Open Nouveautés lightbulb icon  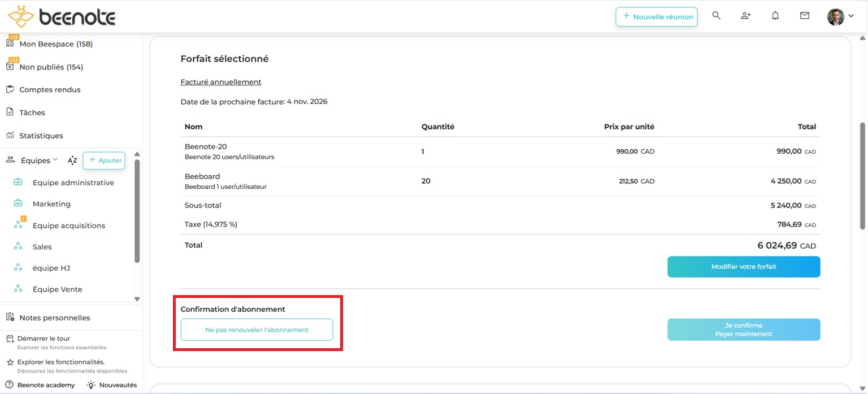click(91, 385)
